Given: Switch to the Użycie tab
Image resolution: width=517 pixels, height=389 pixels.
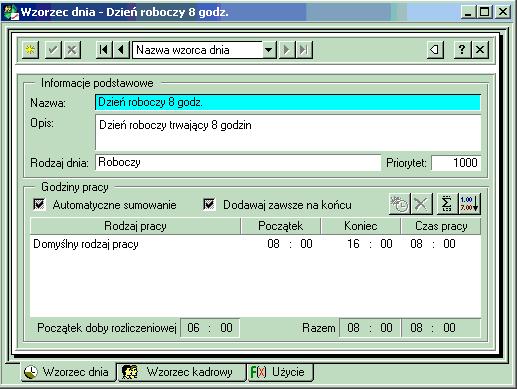Looking at the screenshot, I should pyautogui.click(x=280, y=372).
